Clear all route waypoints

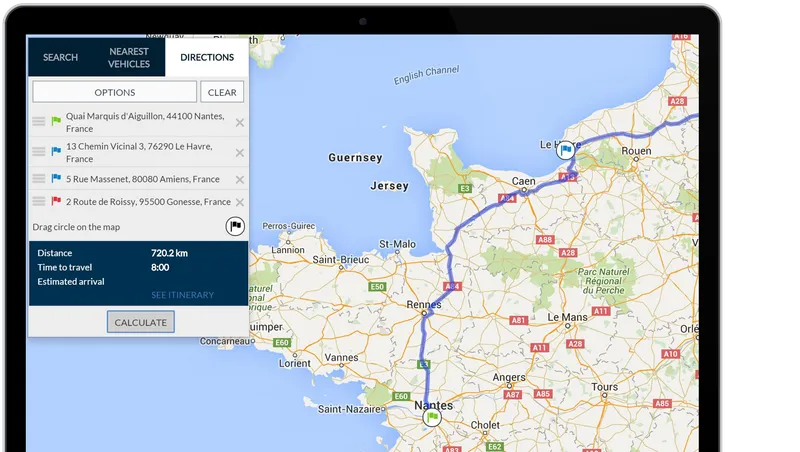pos(222,92)
